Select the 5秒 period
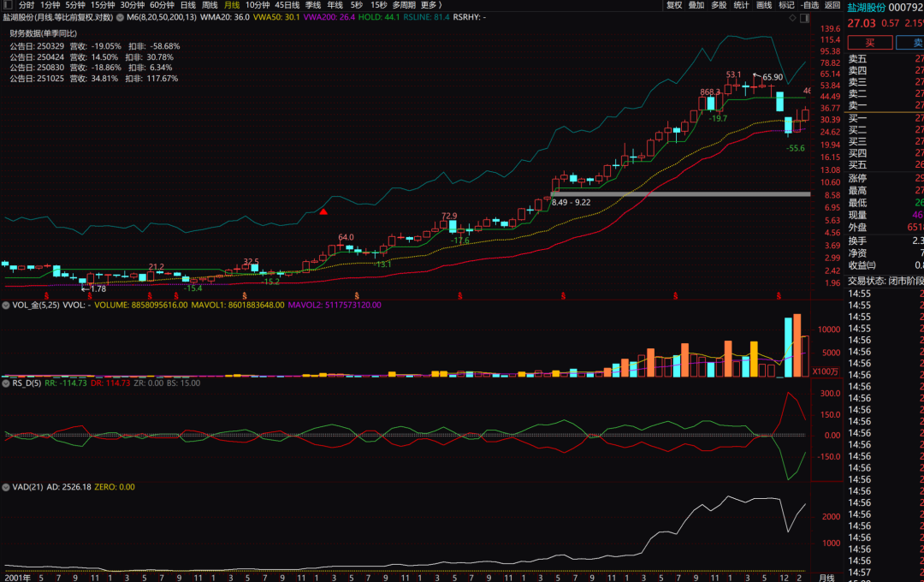Viewport: 924px width, 582px height. pos(357,5)
